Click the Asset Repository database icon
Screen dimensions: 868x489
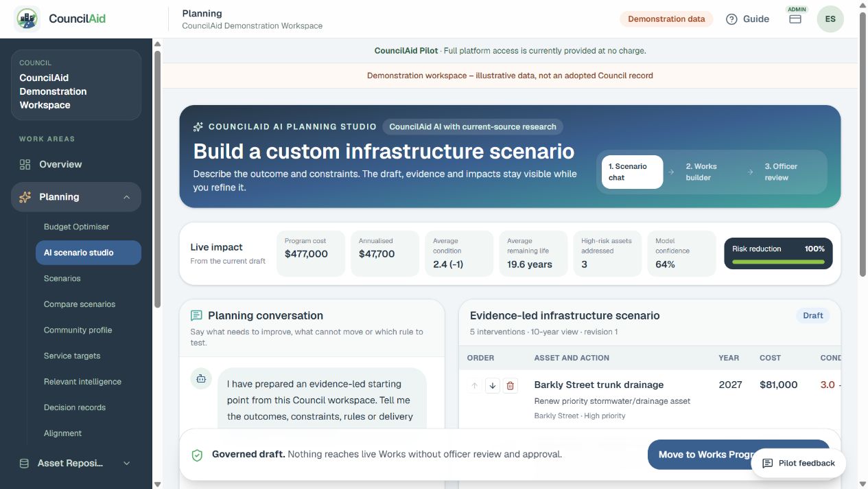point(25,464)
